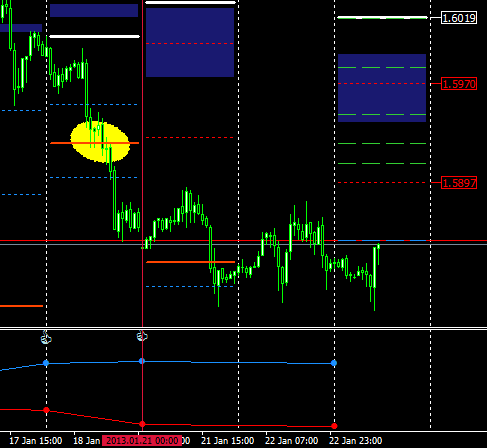Click the thumbs-up icon on the 17 Jan dotted line
The height and width of the screenshot is (448, 487).
[46, 337]
